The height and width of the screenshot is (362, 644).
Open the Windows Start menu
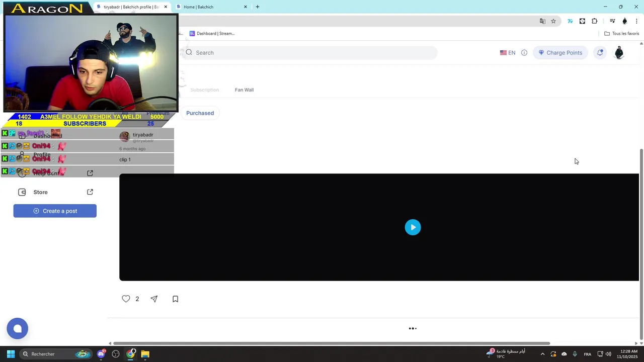(11, 354)
